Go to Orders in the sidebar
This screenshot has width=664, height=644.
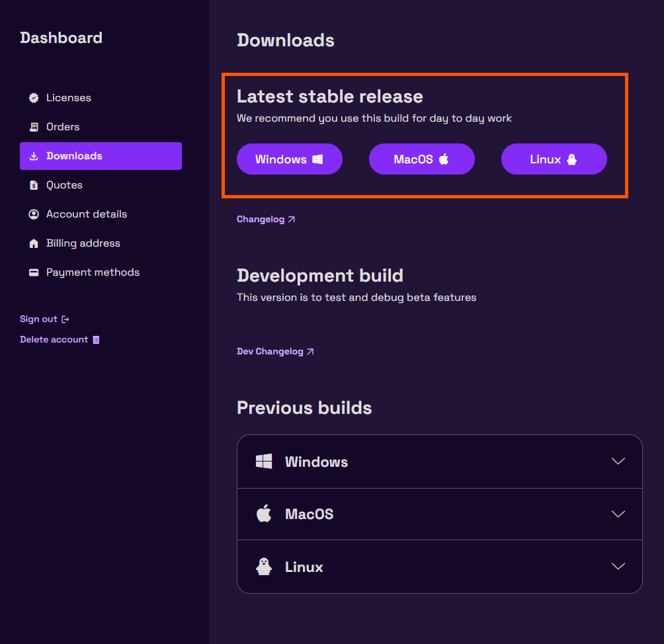[101, 127]
